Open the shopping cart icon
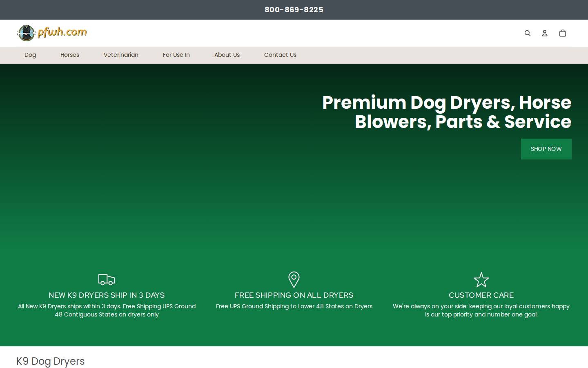 563,33
